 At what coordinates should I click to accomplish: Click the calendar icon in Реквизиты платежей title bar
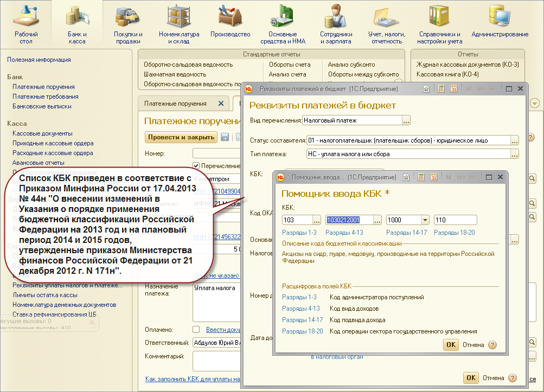tap(454, 89)
